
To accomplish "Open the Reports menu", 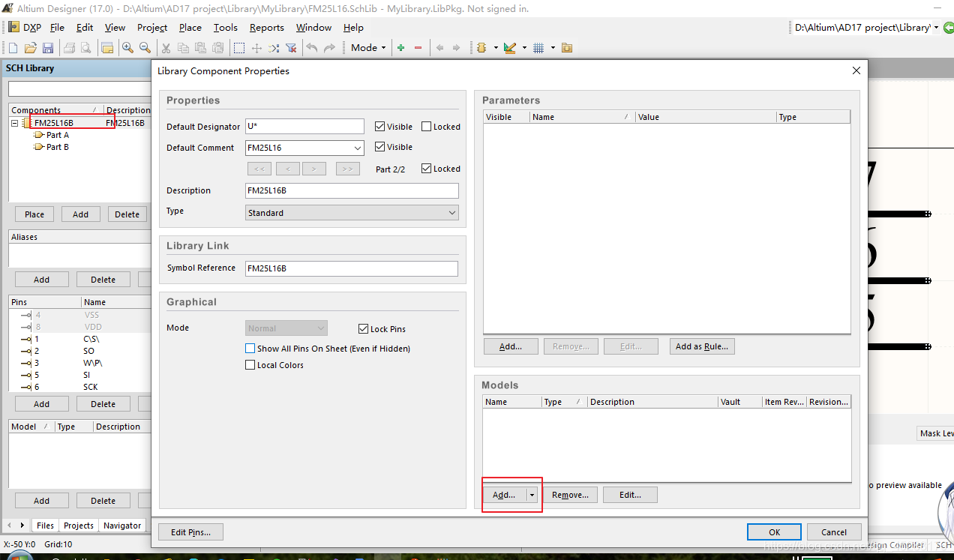I will click(x=266, y=28).
